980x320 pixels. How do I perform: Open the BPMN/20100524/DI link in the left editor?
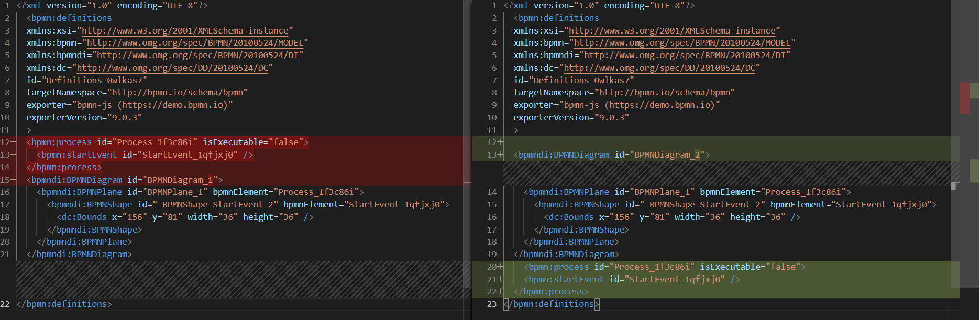197,55
